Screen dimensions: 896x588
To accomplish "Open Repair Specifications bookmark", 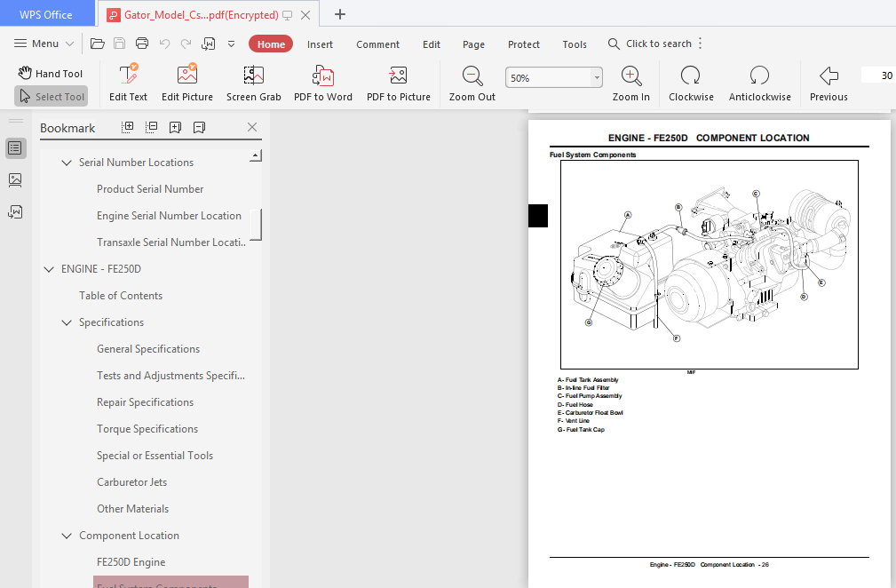I will click(x=145, y=402).
